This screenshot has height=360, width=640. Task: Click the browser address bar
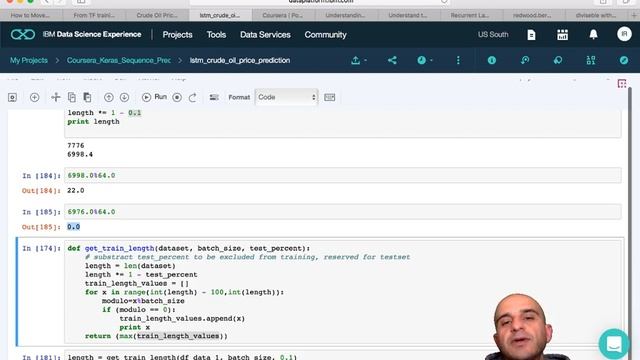tap(320, 2)
